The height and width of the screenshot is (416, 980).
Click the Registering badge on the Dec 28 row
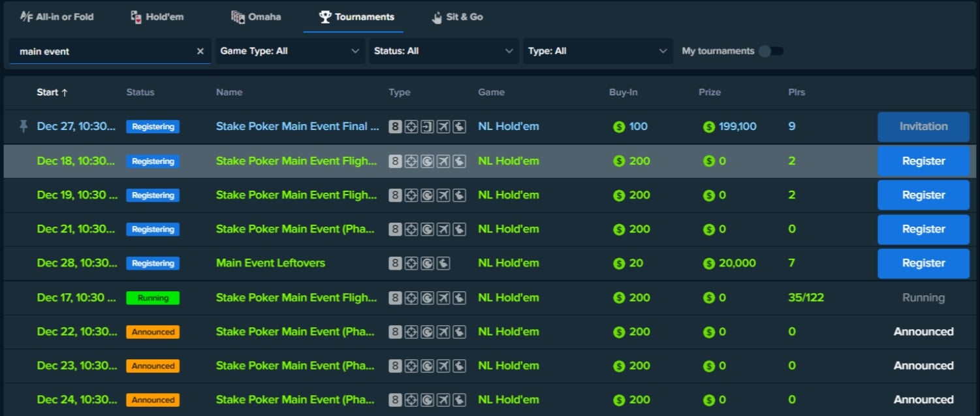pyautogui.click(x=153, y=263)
